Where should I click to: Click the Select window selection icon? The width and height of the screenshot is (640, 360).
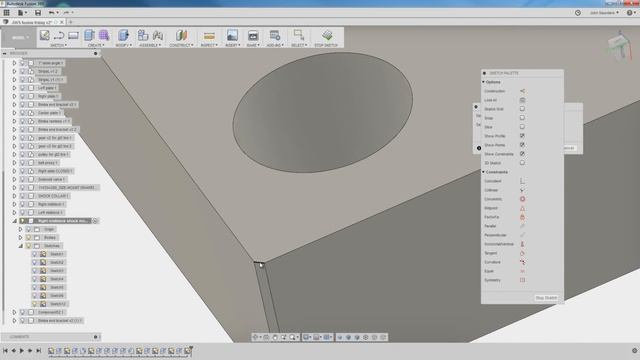click(299, 35)
